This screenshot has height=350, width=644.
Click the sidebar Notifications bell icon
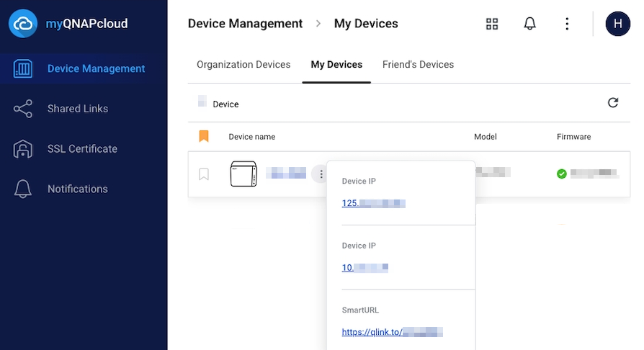pos(23,189)
